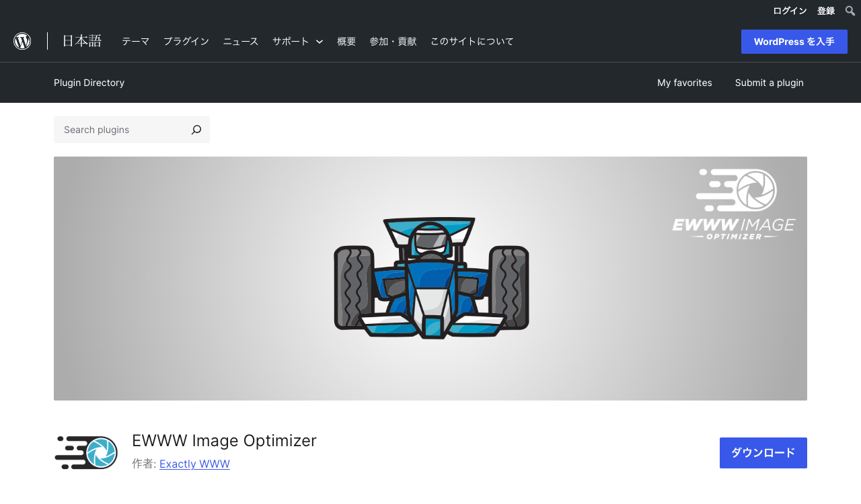Click the 日本語 site title
861x504 pixels.
(x=82, y=41)
